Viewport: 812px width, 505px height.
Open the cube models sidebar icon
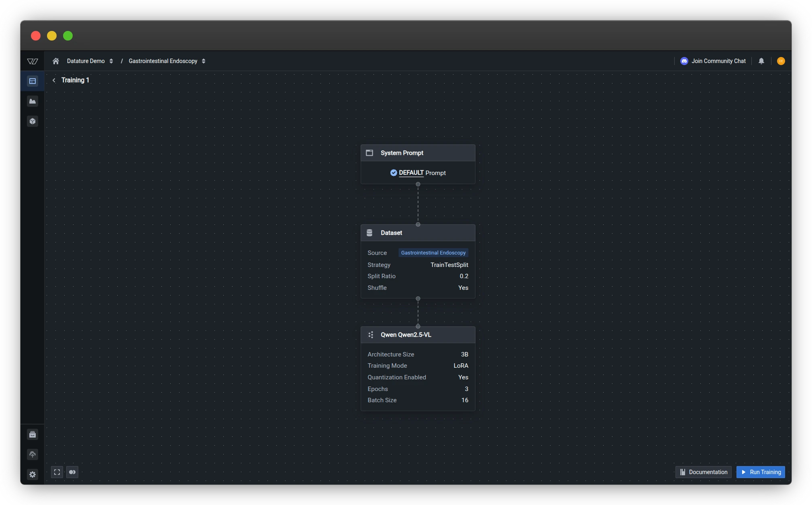click(33, 121)
